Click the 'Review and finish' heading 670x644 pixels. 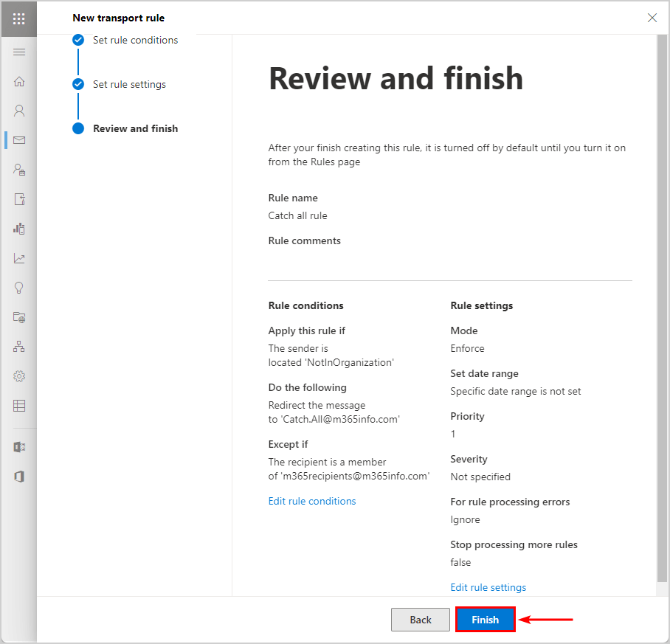396,79
